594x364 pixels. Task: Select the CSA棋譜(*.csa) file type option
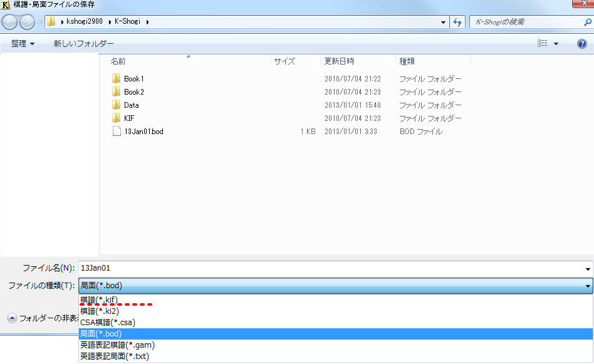pos(107,322)
